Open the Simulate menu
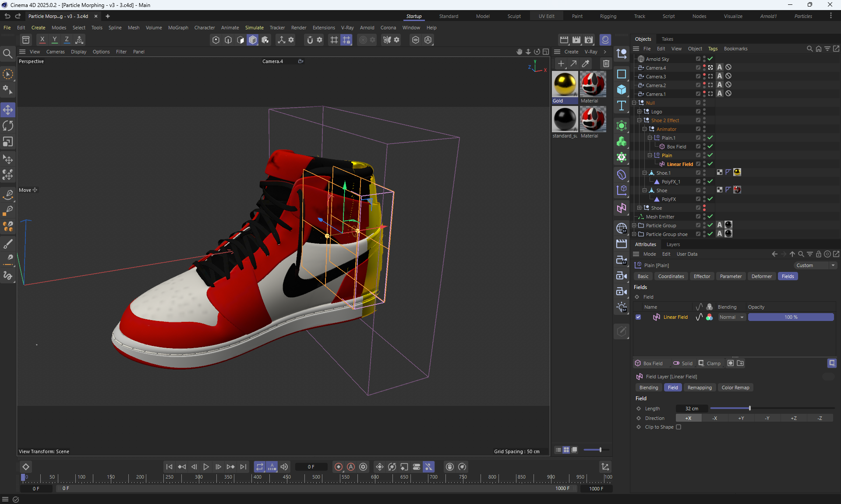This screenshot has height=504, width=841. tap(254, 28)
